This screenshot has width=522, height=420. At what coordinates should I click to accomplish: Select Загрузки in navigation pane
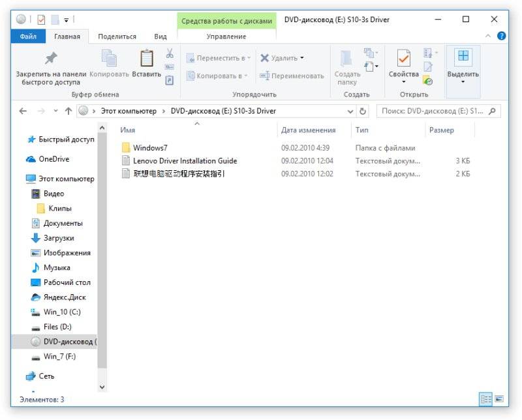pos(59,238)
